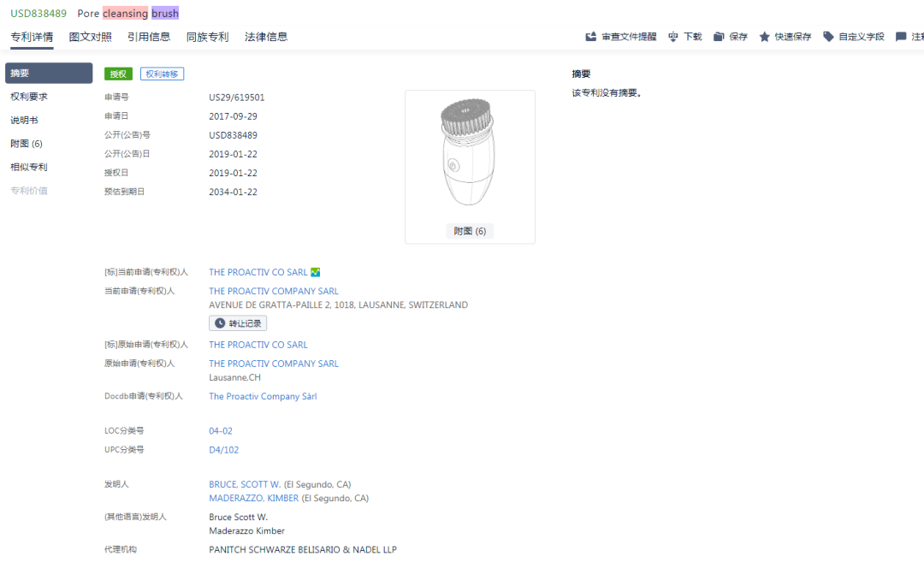
Task: Open the 转让记录 clock button
Action: [238, 323]
